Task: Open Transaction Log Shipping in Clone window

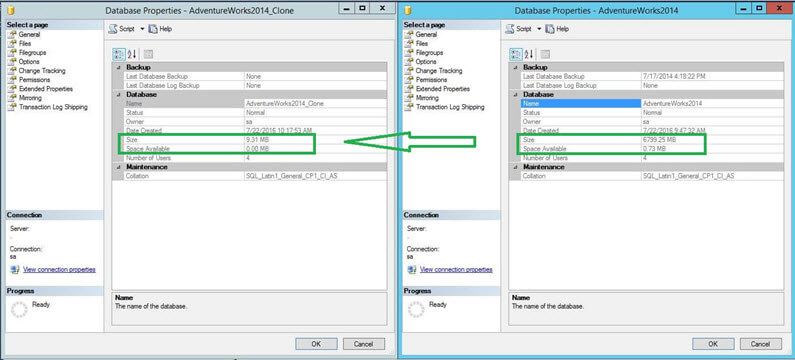Action: [x=53, y=107]
